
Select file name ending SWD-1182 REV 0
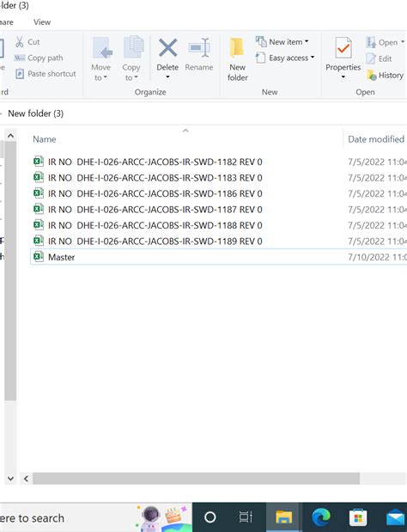pyautogui.click(x=155, y=162)
